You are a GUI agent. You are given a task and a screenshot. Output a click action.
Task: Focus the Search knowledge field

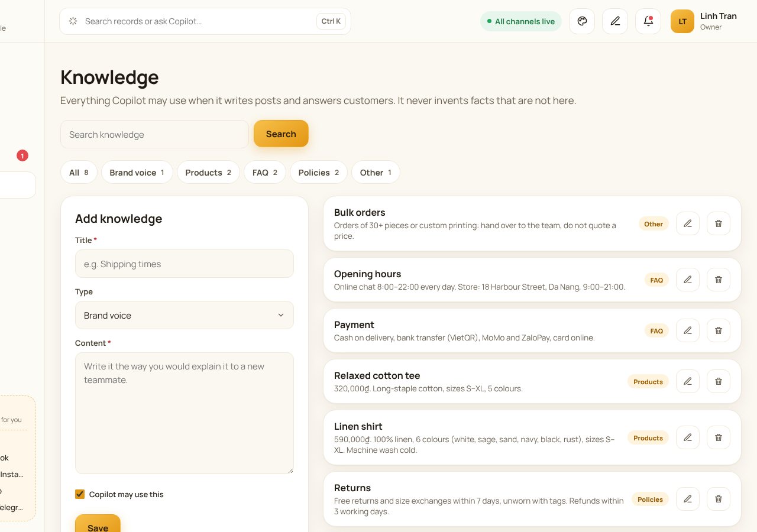154,134
